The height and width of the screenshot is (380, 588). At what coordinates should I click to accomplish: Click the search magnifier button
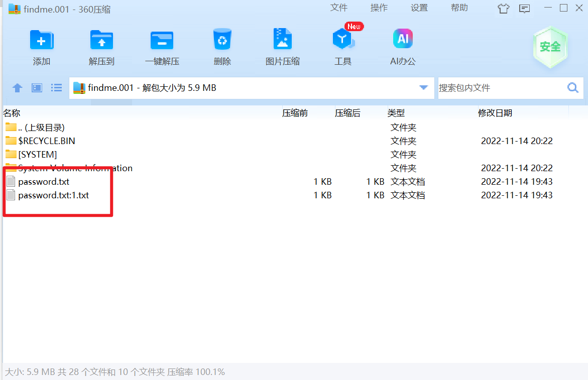click(573, 88)
